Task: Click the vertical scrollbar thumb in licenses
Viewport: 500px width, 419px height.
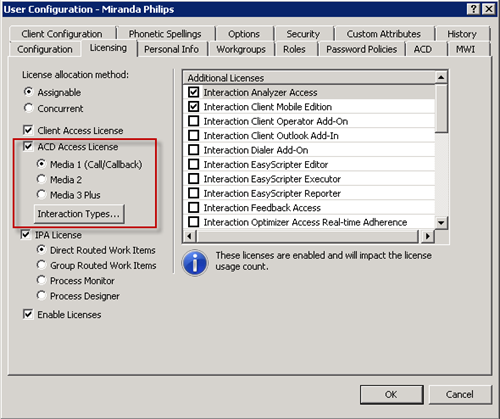Action: point(441,108)
